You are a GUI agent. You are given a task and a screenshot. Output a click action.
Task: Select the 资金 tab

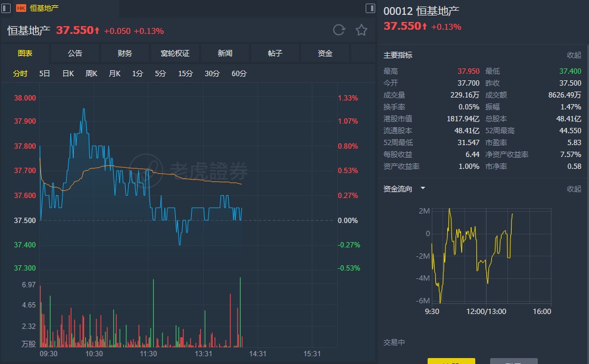[325, 54]
